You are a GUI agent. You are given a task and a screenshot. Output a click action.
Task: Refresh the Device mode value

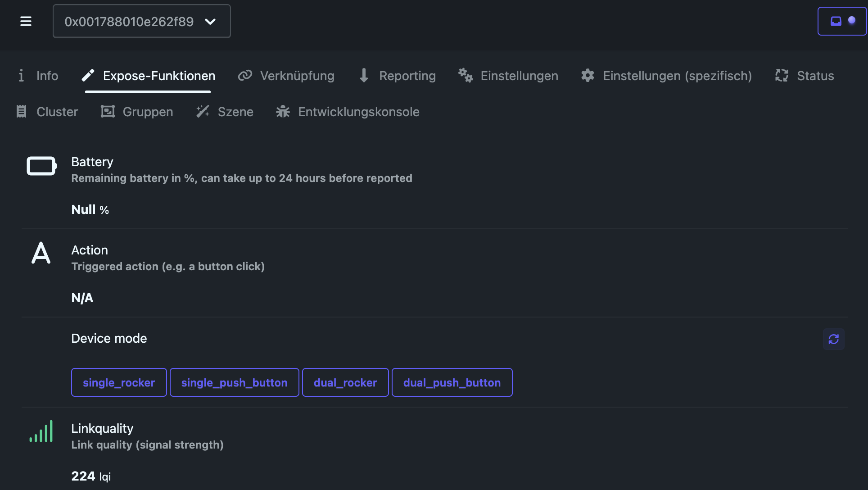click(x=833, y=339)
